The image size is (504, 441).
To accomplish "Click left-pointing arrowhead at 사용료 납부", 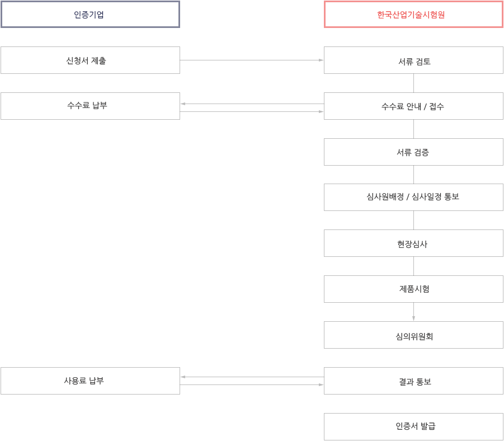I will (183, 377).
